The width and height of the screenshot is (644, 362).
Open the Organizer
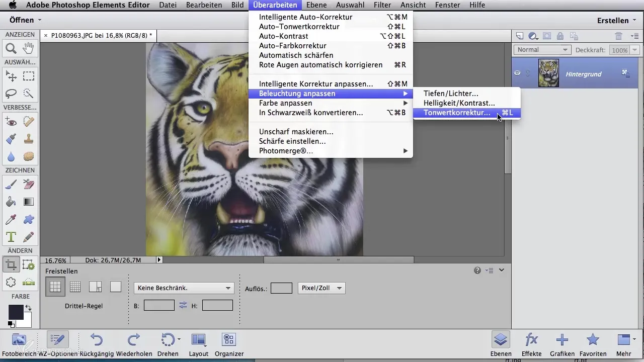[x=228, y=345]
